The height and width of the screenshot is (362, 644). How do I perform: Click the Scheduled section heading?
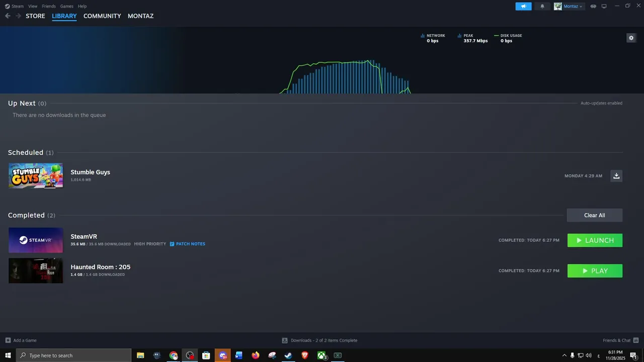tap(31, 152)
